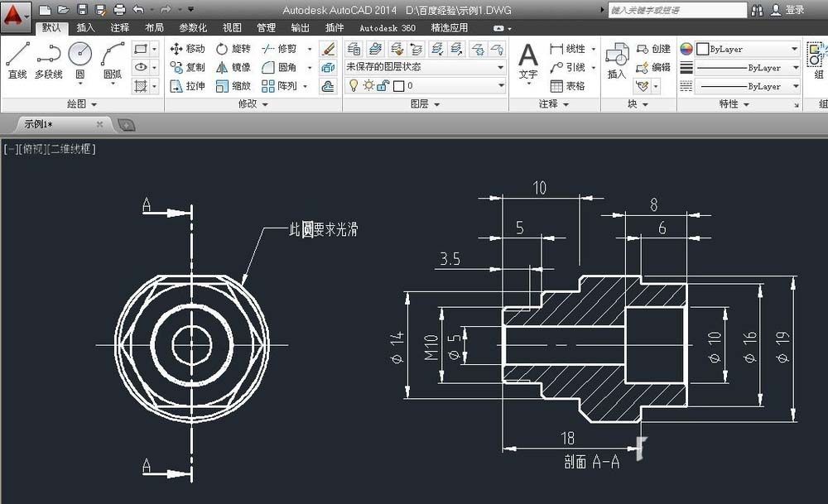Image resolution: width=828 pixels, height=504 pixels.
Task: Click the Move (移动) tool
Action: 187,49
